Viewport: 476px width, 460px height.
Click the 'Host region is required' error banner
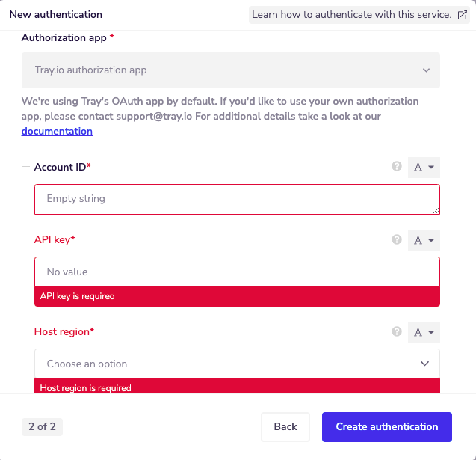(x=86, y=388)
